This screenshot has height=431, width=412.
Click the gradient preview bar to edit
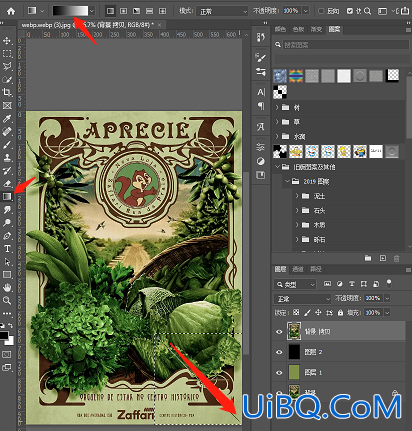pos(70,11)
